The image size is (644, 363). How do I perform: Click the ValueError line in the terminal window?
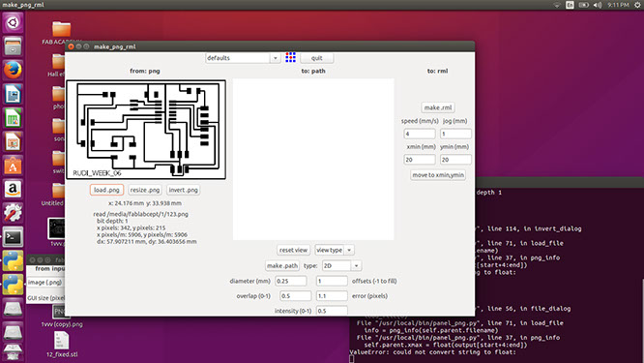432,352
